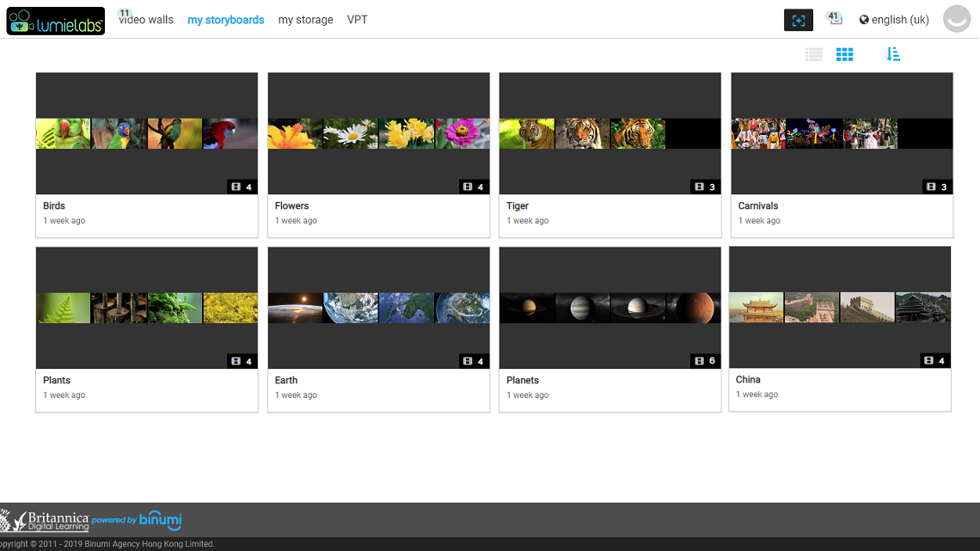Click the create new storyboard icon
Screen dimensions: 980x551
(x=798, y=20)
